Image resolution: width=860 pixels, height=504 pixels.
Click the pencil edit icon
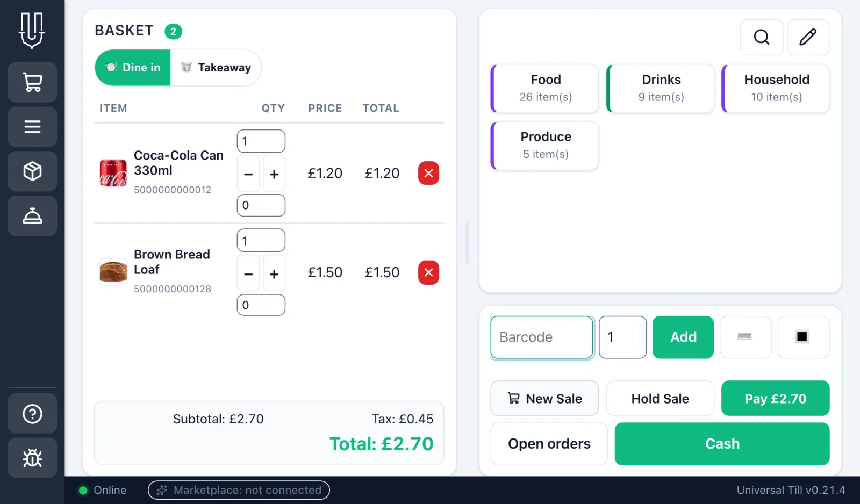808,37
